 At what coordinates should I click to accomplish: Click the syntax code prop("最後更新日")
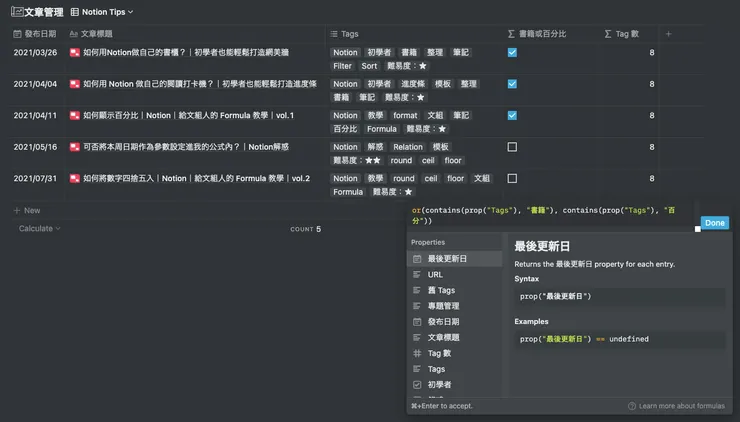(x=555, y=296)
